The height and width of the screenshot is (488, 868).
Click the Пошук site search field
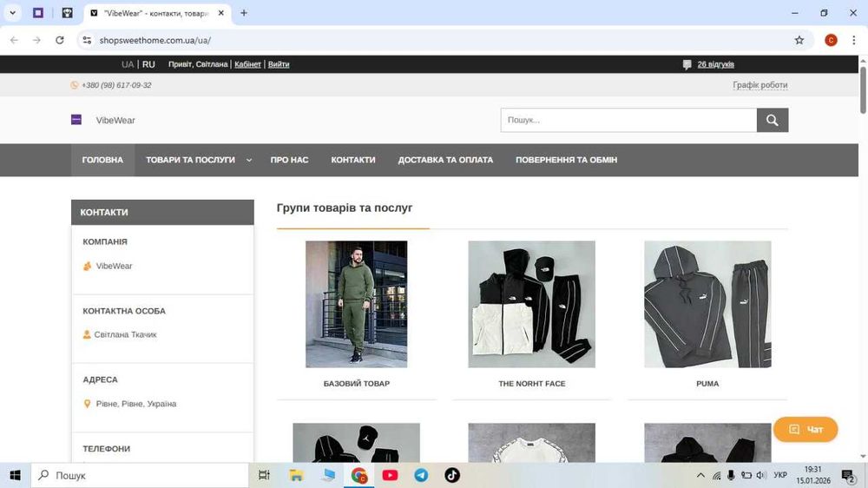click(x=628, y=120)
